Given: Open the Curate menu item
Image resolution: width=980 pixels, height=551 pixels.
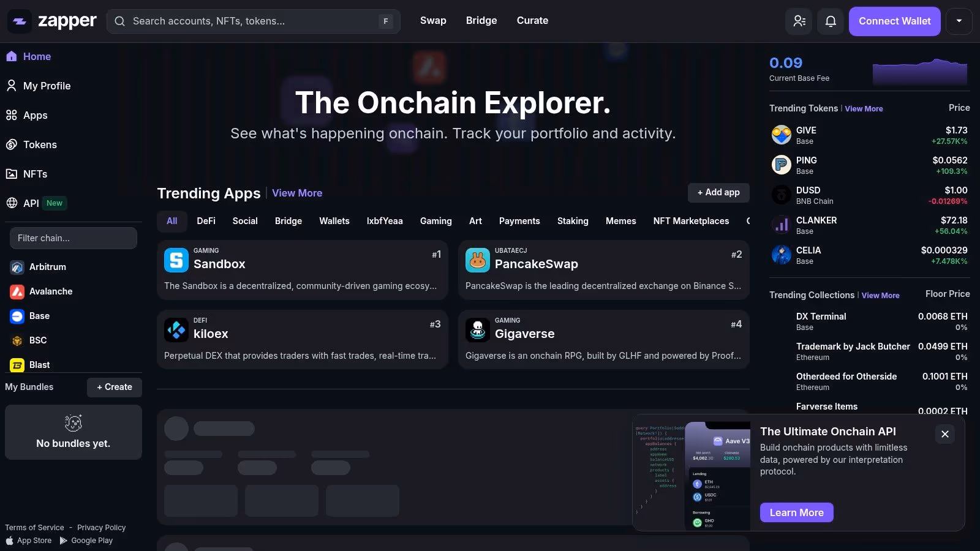Looking at the screenshot, I should click(532, 20).
